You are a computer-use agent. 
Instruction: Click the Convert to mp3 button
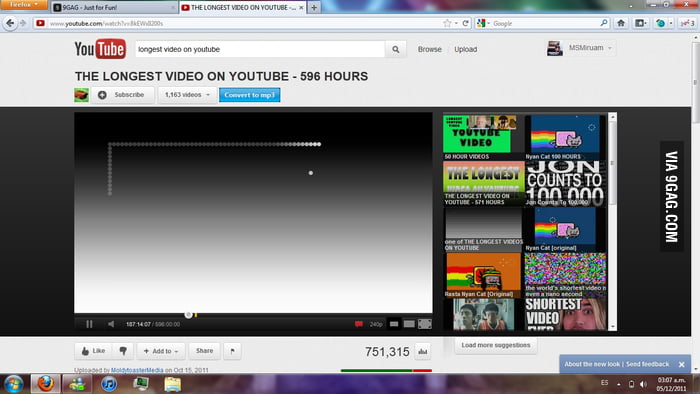250,95
